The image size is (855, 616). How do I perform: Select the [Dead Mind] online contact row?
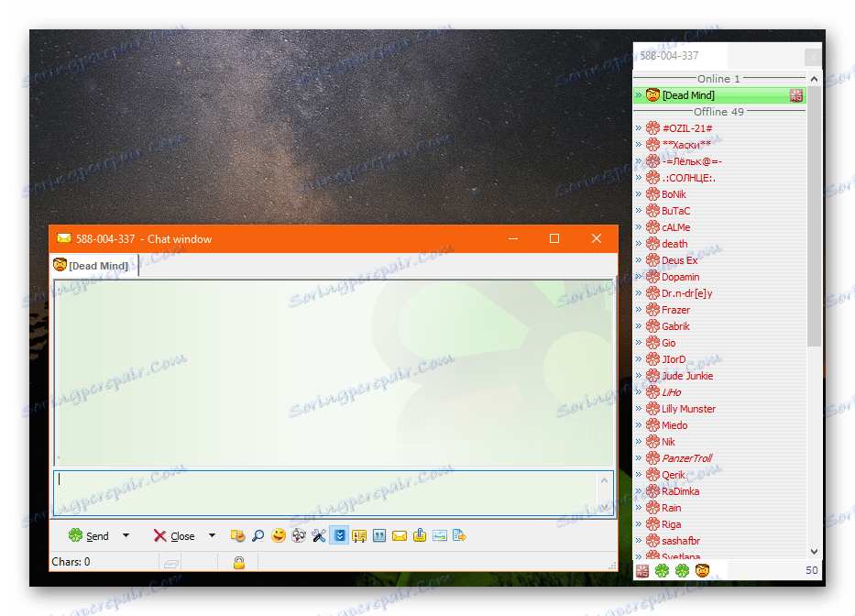pyautogui.click(x=719, y=95)
